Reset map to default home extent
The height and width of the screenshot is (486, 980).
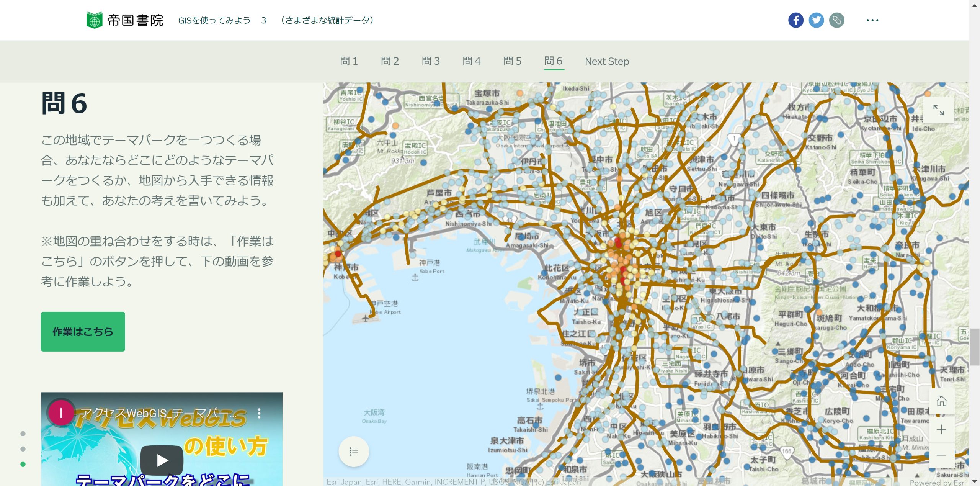coord(942,401)
